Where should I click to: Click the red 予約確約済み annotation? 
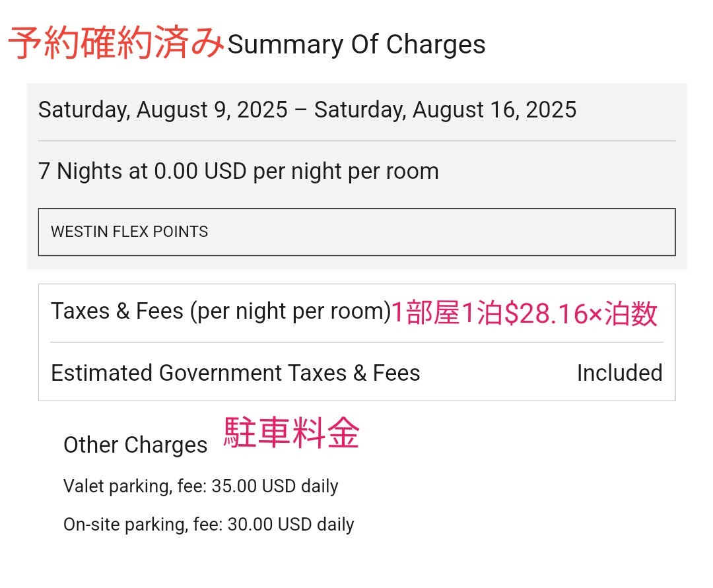116,43
